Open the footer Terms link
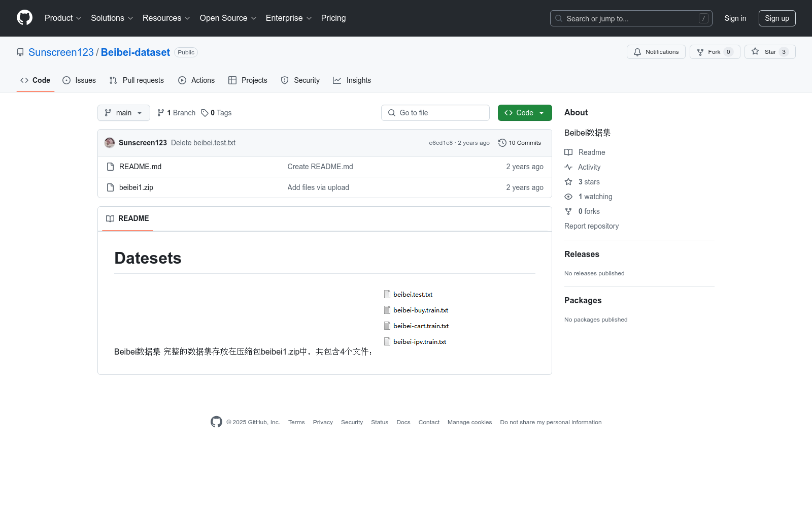The width and height of the screenshot is (812, 508). tap(296, 422)
